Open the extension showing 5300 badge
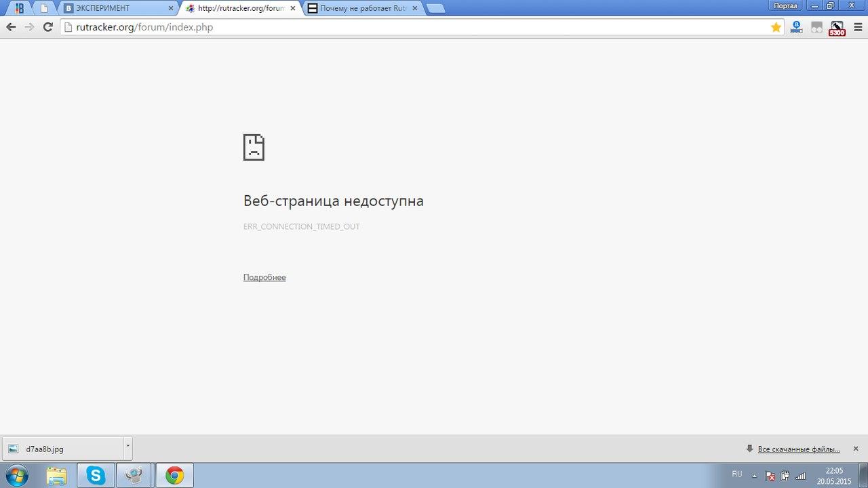Image resolution: width=868 pixels, height=488 pixels. (837, 28)
